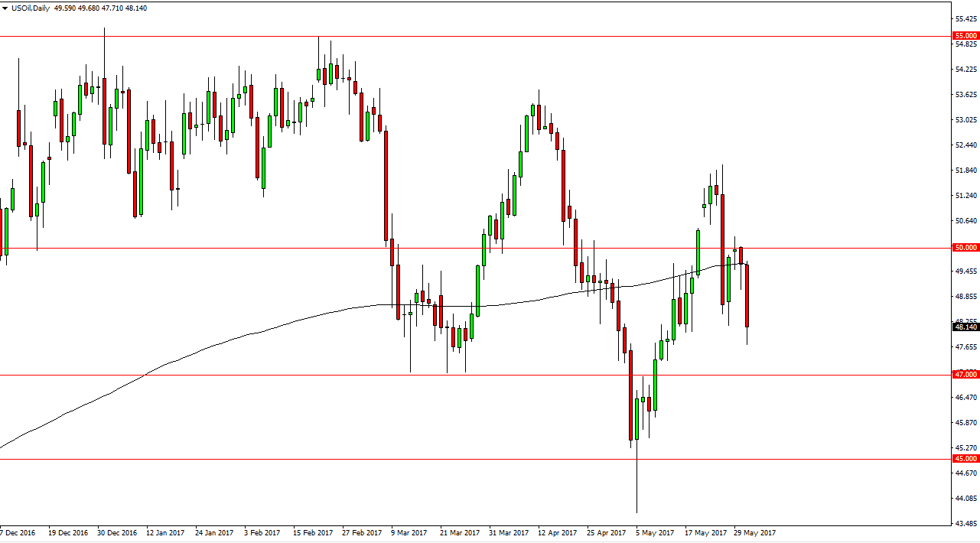Click the 49.455 price axis label
Image resolution: width=980 pixels, height=543 pixels.
click(x=965, y=271)
